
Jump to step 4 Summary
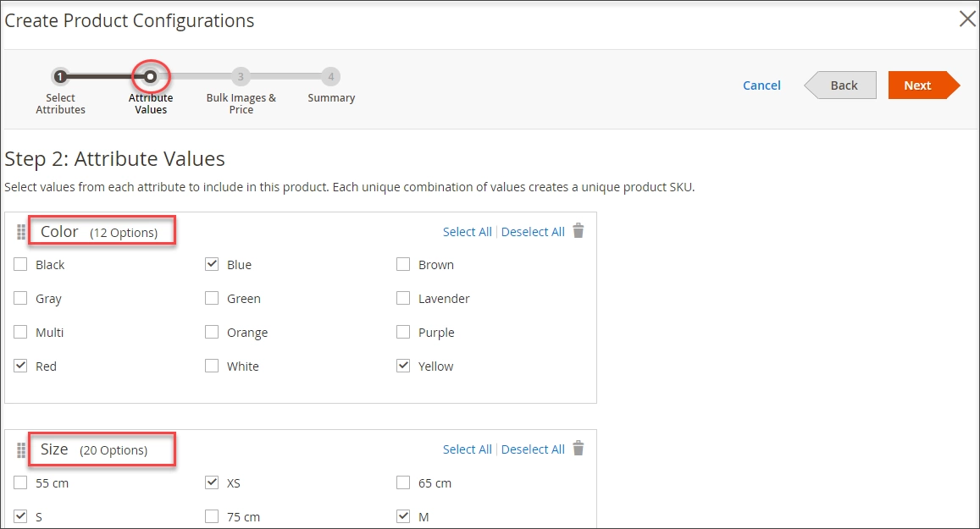click(330, 77)
